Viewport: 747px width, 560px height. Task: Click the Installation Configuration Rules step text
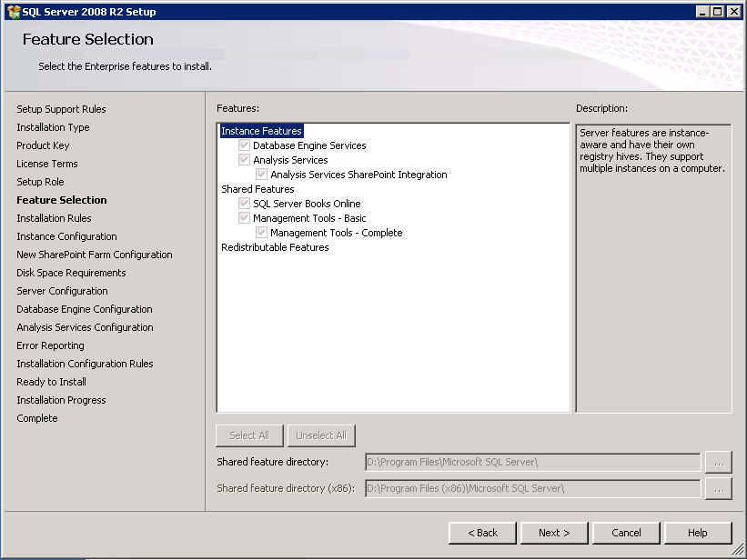point(85,364)
